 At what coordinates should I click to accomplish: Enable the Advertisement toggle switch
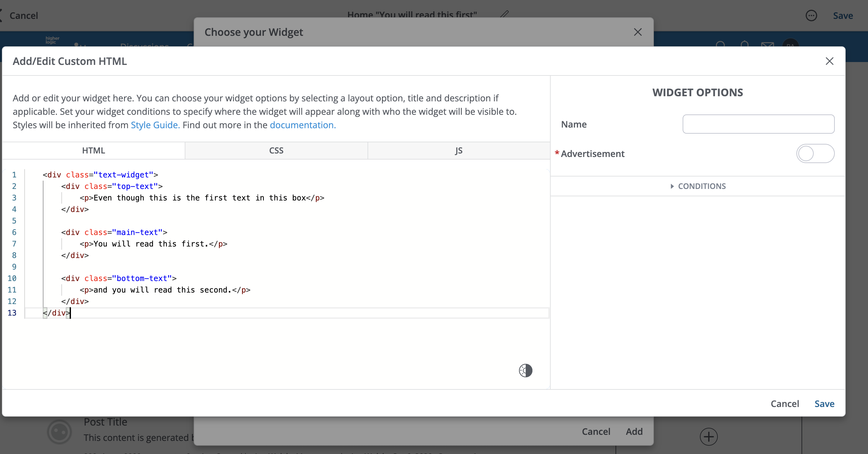pyautogui.click(x=815, y=154)
